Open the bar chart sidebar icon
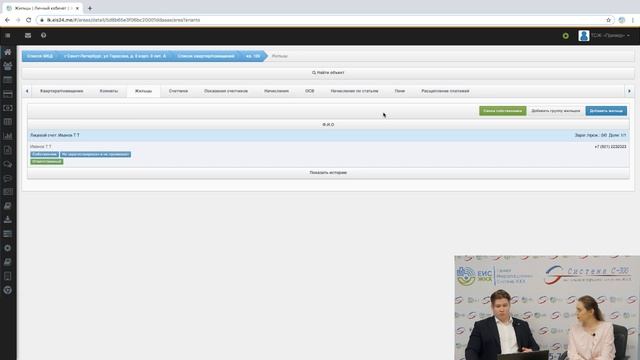The height and width of the screenshot is (360, 640). point(8,136)
